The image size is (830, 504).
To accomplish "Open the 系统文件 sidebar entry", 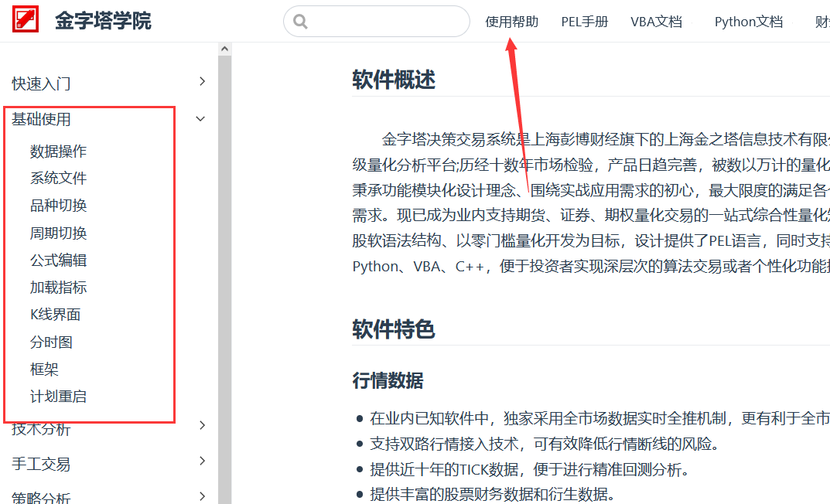I will (58, 179).
